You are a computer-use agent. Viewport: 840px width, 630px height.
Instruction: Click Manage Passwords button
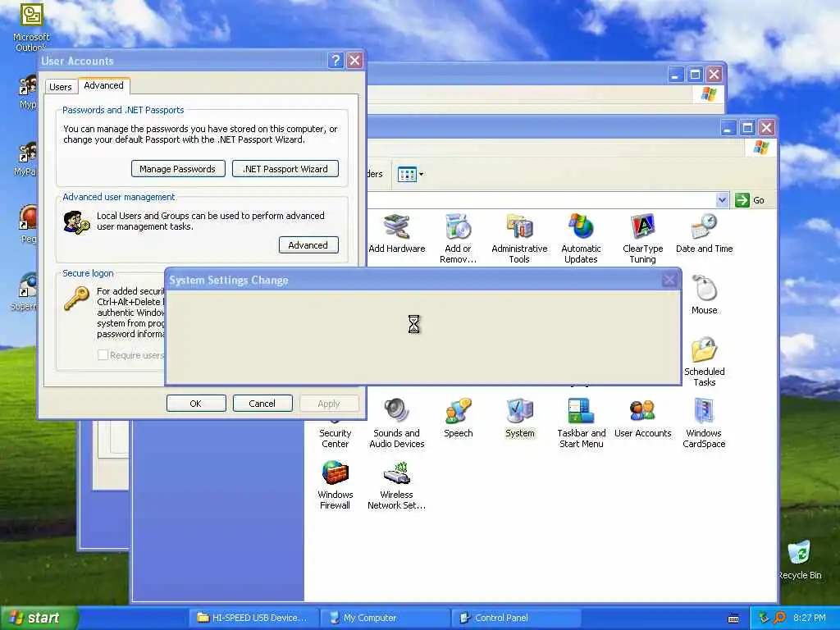[177, 169]
